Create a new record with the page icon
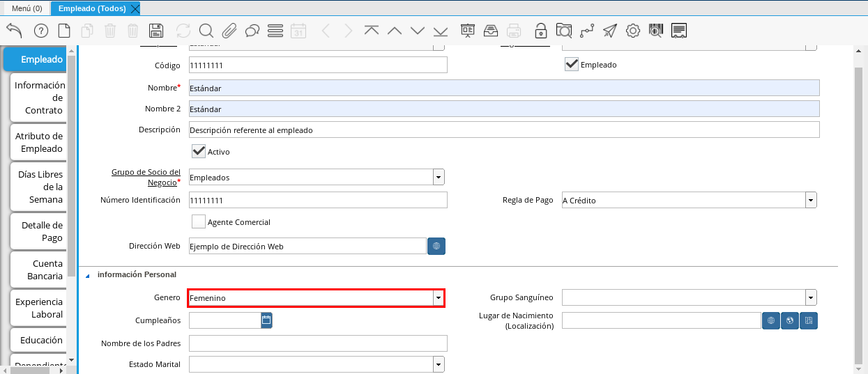Image resolution: width=868 pixels, height=374 pixels. pos(64,31)
